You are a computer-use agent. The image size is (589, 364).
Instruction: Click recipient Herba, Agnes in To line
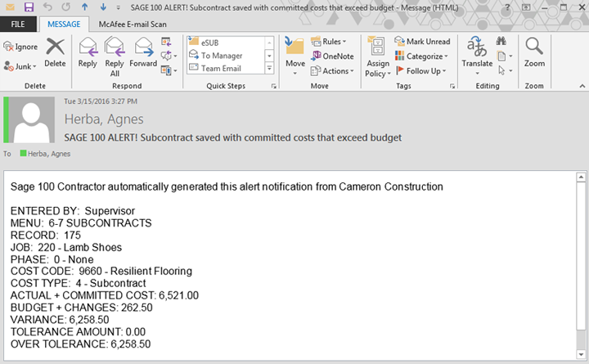(49, 154)
